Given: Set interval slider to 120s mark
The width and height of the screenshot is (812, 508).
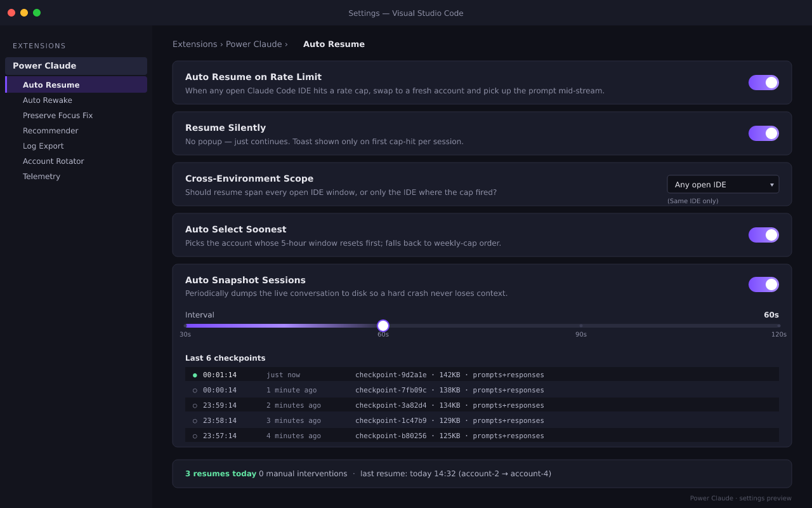Looking at the screenshot, I should [778, 326].
